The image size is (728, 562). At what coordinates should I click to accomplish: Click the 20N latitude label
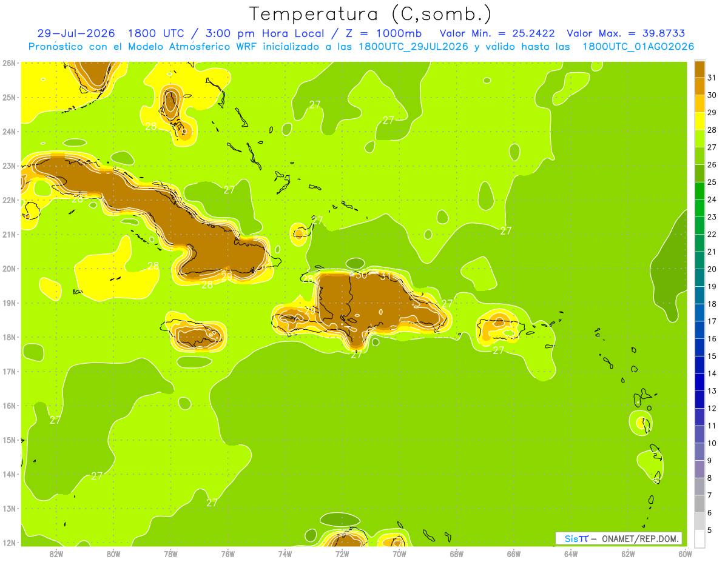pyautogui.click(x=9, y=269)
